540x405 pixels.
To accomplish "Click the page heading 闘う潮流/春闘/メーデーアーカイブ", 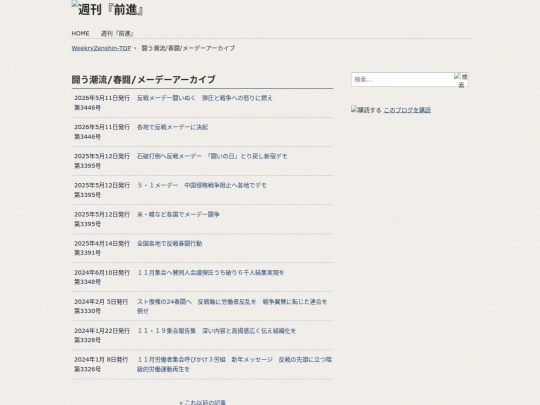I will 143,80.
